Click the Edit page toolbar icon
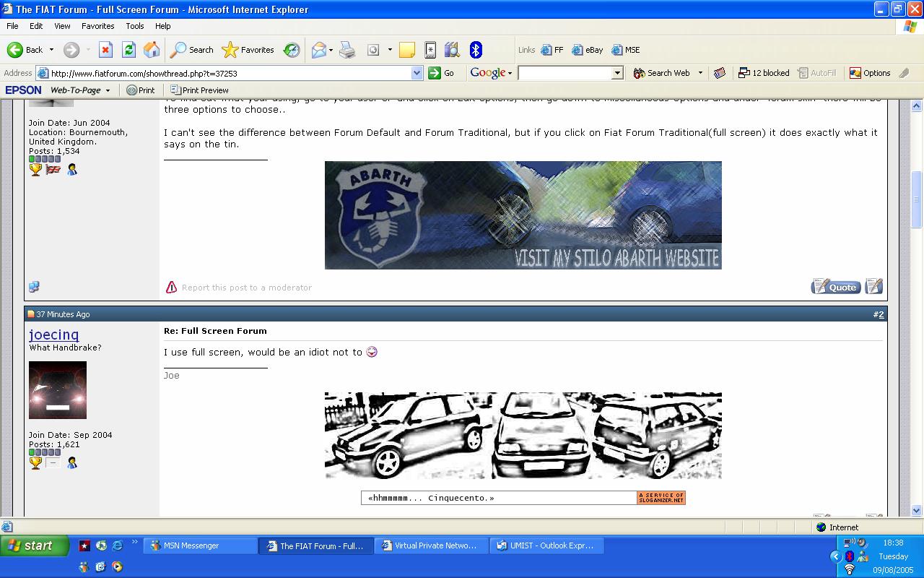The width and height of the screenshot is (924, 578). click(373, 50)
